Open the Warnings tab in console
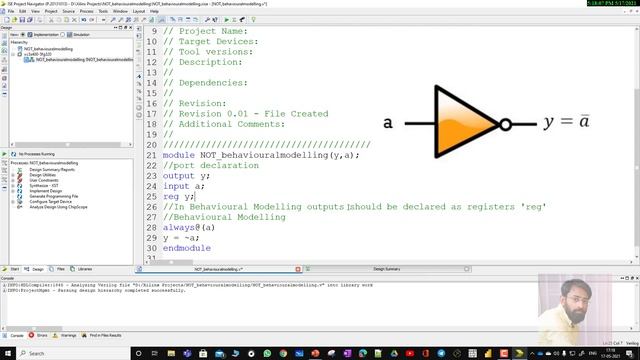This screenshot has height=360, width=640. [x=65, y=335]
